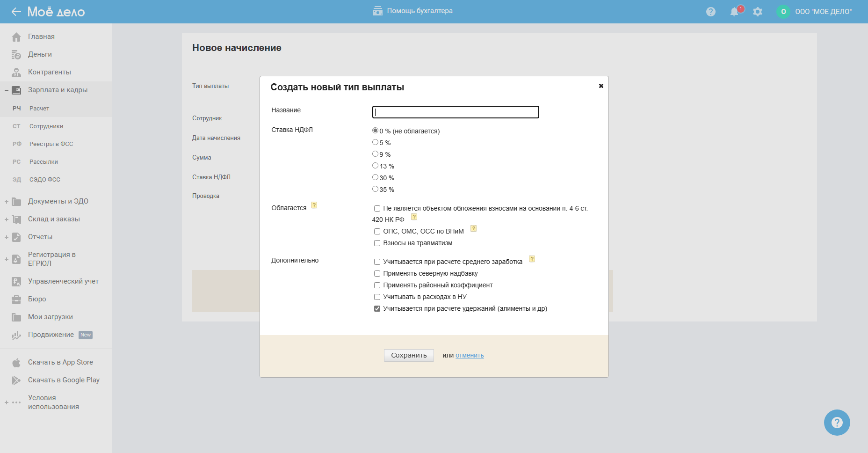868x453 pixels.
Task: Show the hint icon next to Облагается
Action: (x=314, y=205)
